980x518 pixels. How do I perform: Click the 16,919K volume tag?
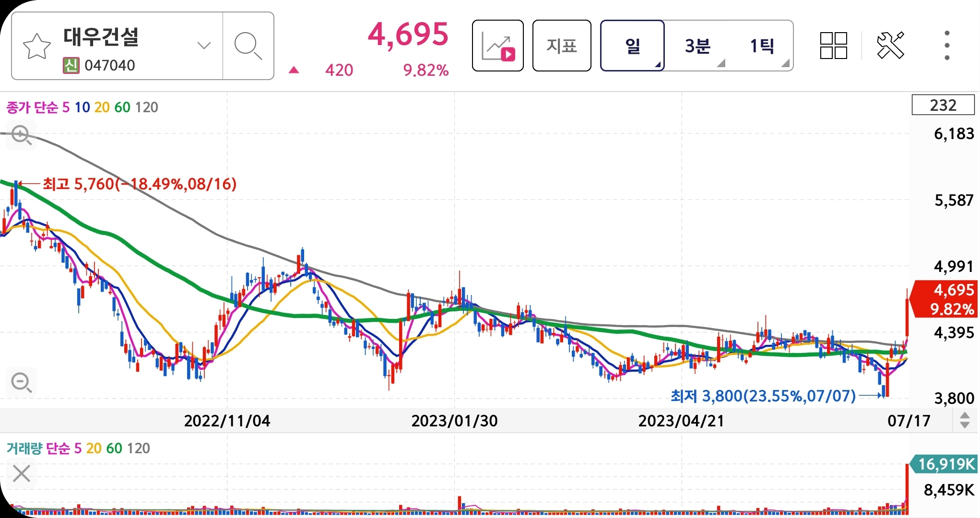coord(944,464)
